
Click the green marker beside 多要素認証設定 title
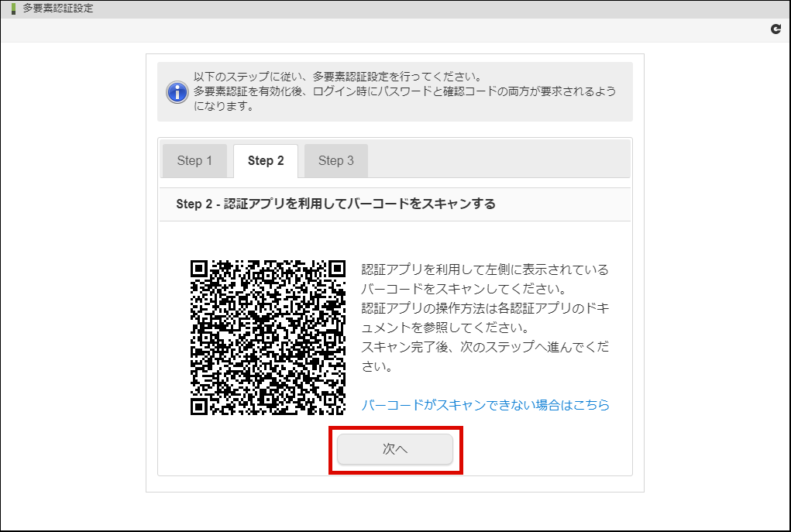coord(14,9)
